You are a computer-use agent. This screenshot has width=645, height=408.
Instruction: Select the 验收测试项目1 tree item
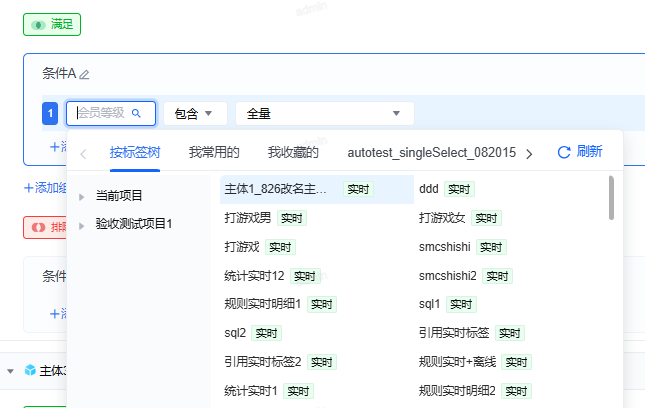134,224
